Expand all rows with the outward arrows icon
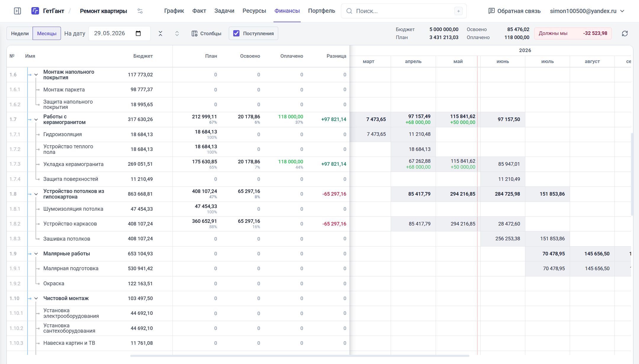This screenshot has width=639, height=364. [x=177, y=33]
